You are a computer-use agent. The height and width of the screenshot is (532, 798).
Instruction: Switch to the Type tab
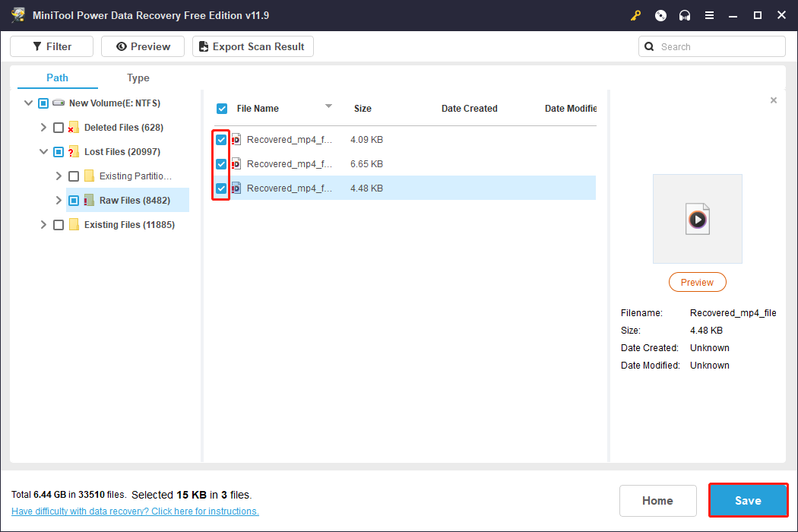(138, 78)
